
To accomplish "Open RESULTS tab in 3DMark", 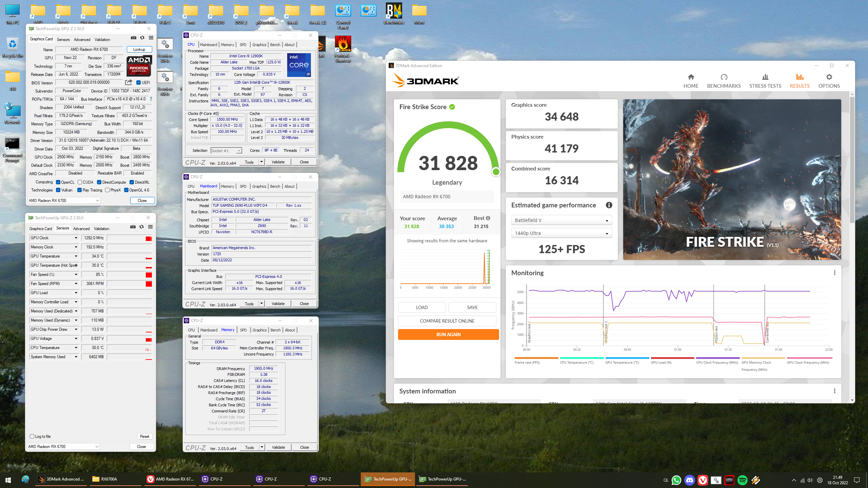I will tap(800, 81).
